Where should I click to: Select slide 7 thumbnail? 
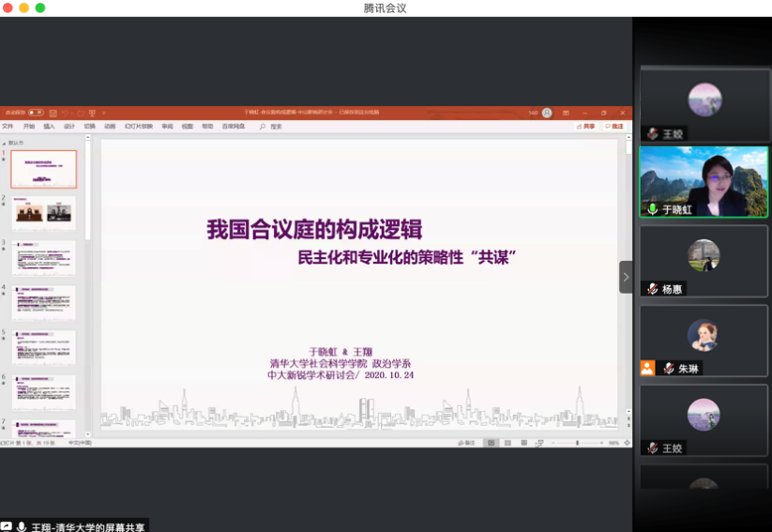click(x=44, y=428)
